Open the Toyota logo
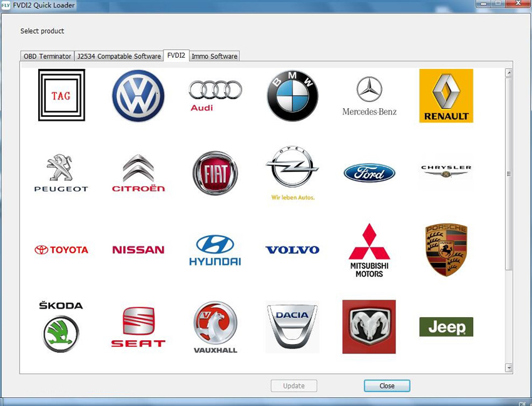The width and height of the screenshot is (532, 406). (61, 250)
